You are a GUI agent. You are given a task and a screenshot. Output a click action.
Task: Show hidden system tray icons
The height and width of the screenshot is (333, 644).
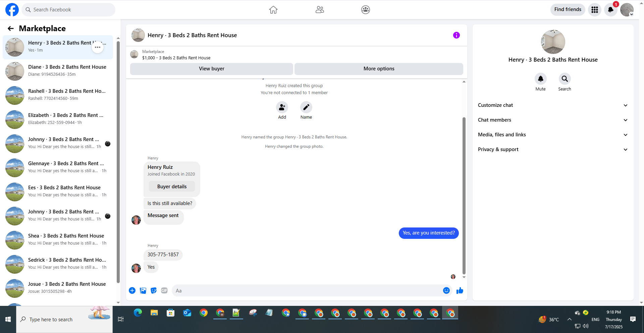[x=570, y=319]
